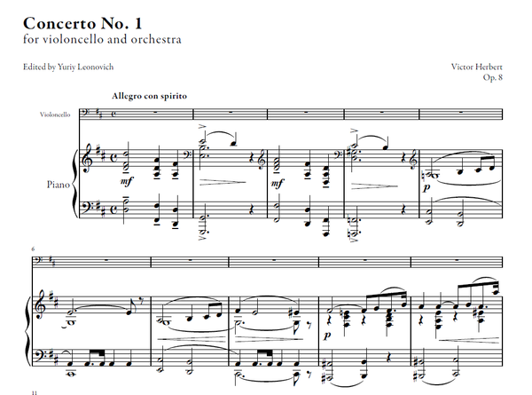This screenshot has height=395, width=532.
Task: Click the p dynamic in measure five
Action: coord(426,188)
